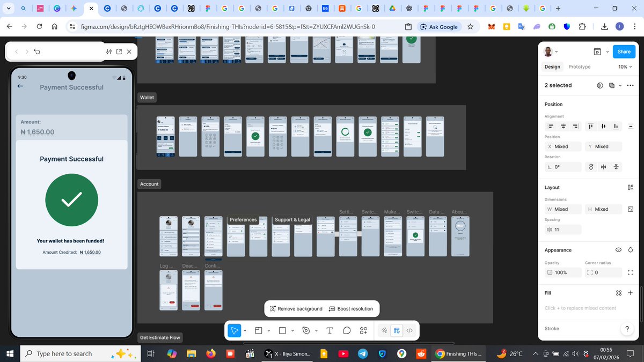644x362 pixels.
Task: Expand Frame tool options chevron
Action: point(268,331)
